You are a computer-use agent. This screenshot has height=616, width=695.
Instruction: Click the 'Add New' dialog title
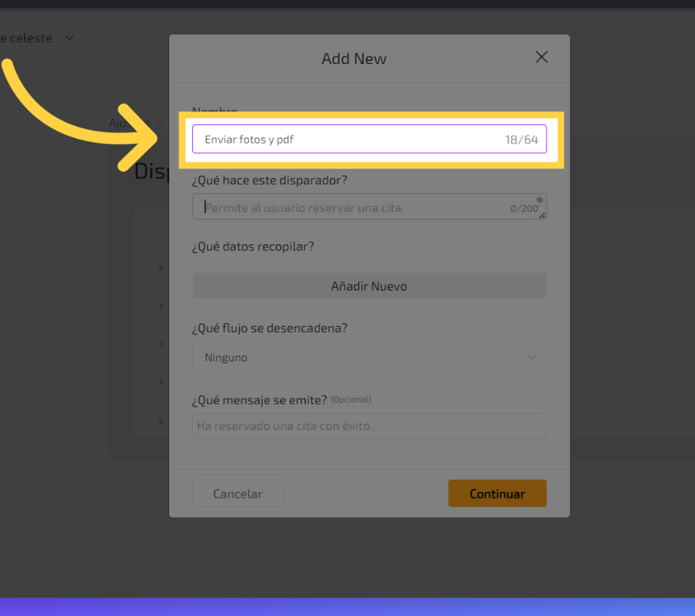354,59
